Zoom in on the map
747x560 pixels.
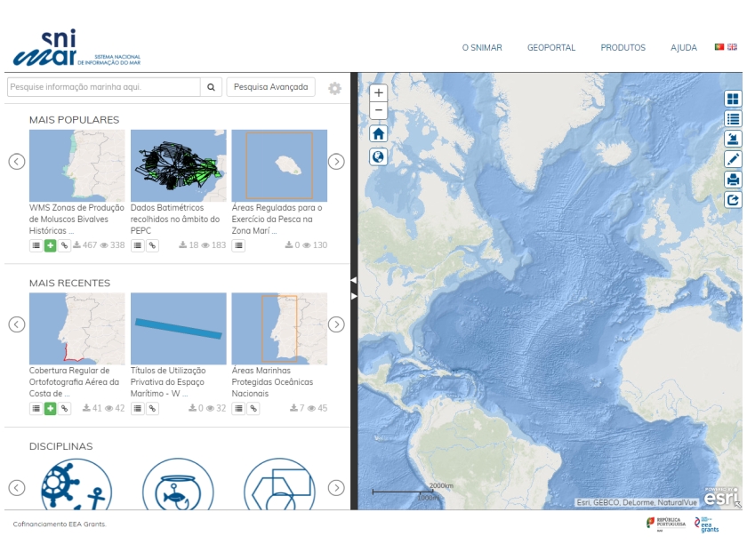[x=379, y=92]
